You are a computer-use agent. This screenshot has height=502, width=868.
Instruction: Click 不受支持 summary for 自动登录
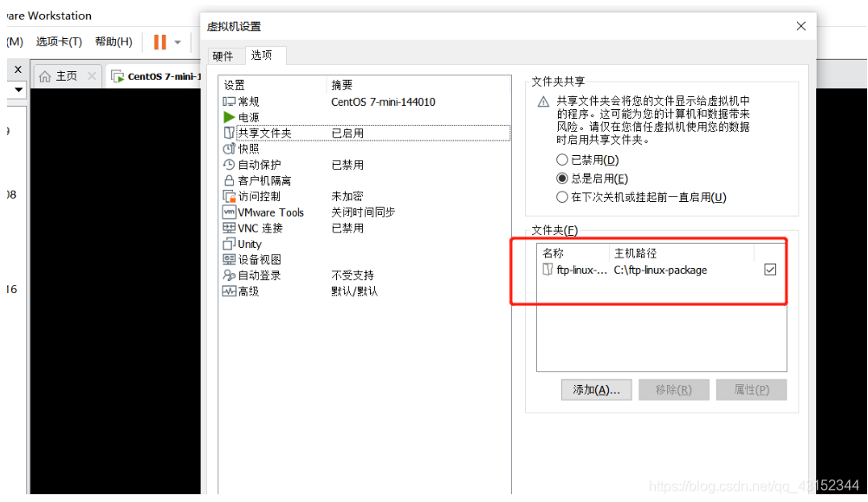(x=352, y=276)
